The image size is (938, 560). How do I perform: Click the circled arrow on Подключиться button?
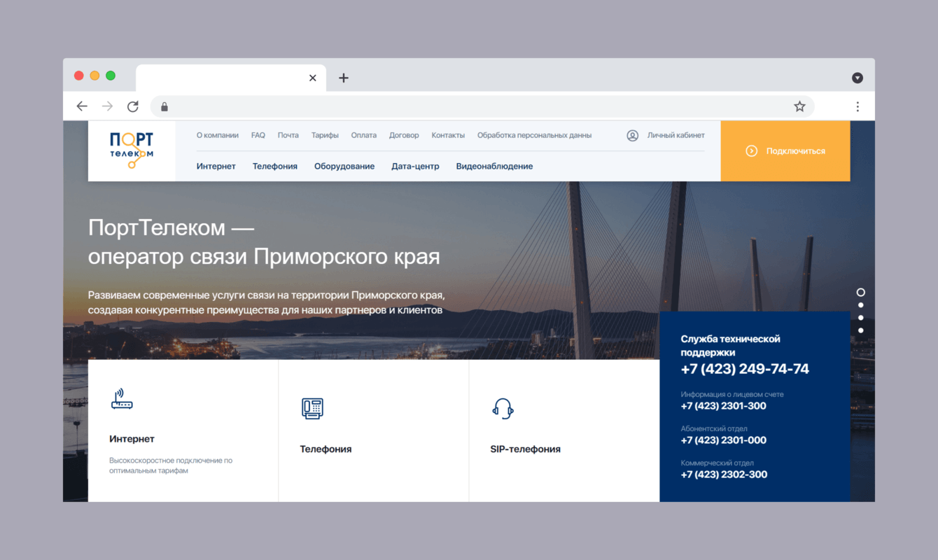coord(752,150)
